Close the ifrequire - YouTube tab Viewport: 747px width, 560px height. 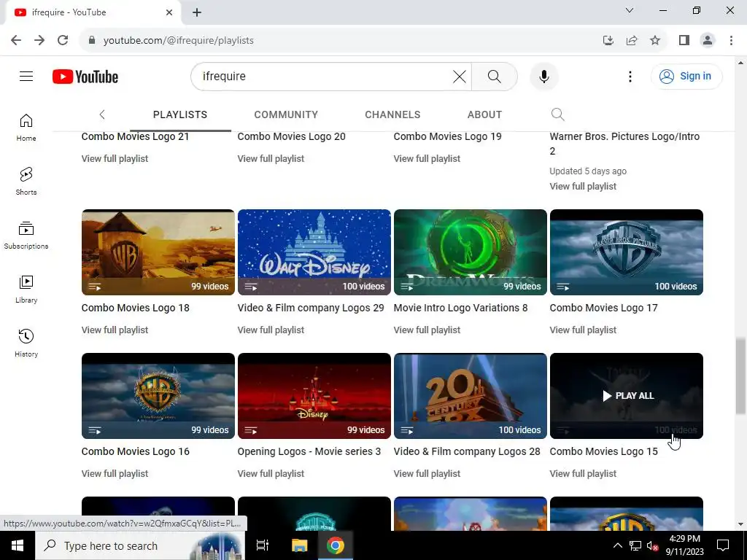tap(169, 12)
